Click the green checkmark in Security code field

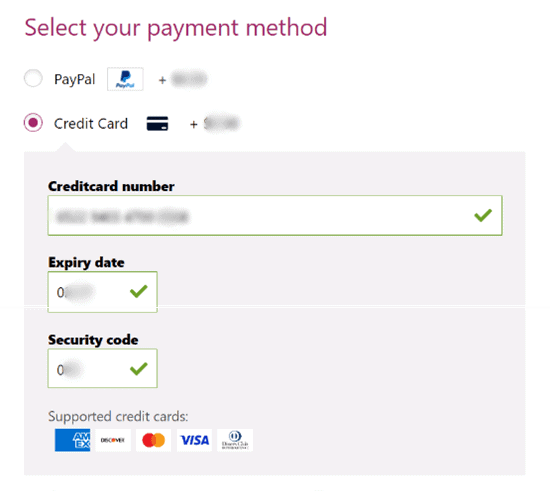pos(139,368)
